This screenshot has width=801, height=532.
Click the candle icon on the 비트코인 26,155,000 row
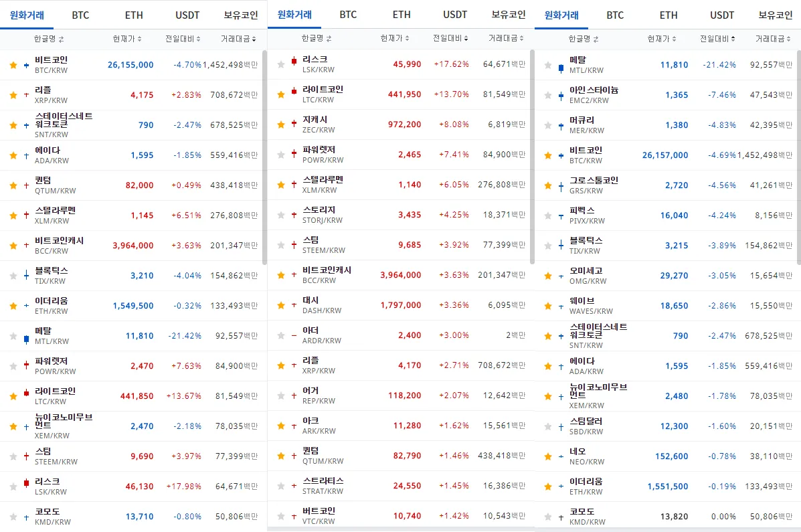pyautogui.click(x=26, y=65)
